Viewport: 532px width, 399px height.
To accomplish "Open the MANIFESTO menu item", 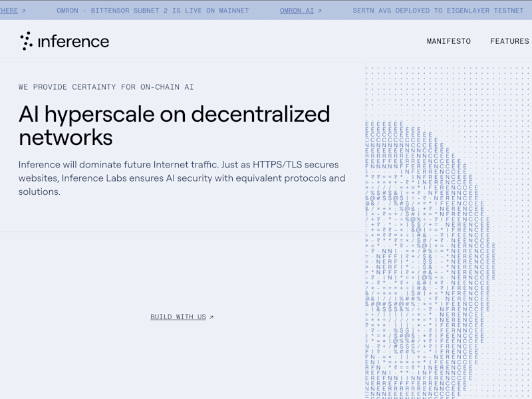I will coord(448,41).
